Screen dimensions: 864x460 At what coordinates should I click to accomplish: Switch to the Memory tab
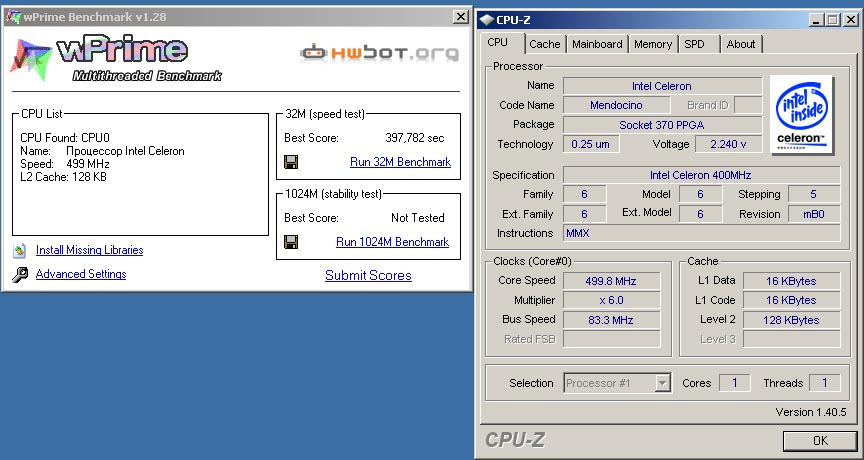[x=652, y=44]
